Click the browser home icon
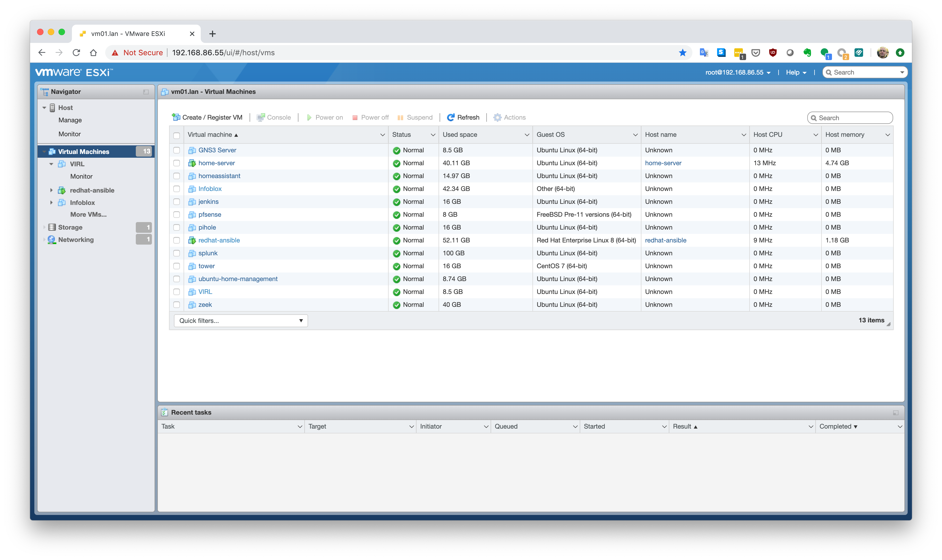The height and width of the screenshot is (560, 942). (93, 53)
